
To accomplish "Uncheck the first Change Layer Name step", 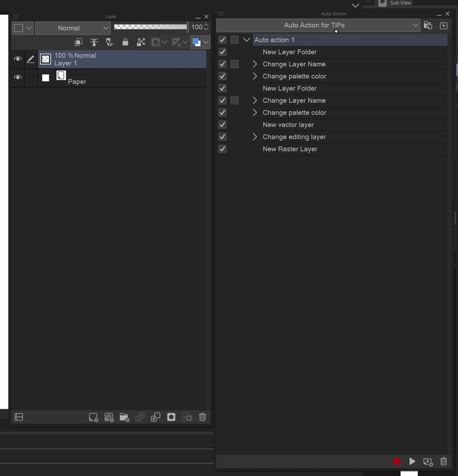I will 223,64.
